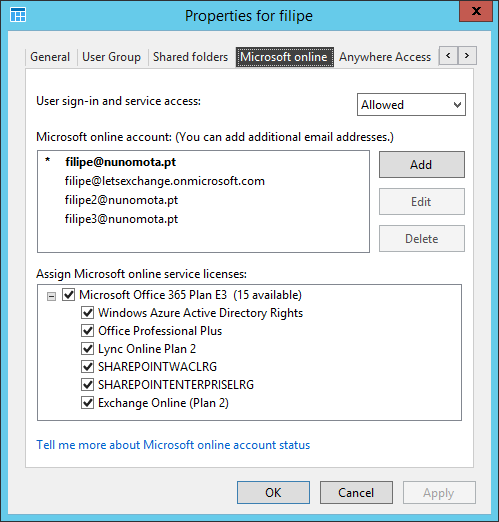Open Microsoft online account status help link

point(173,445)
